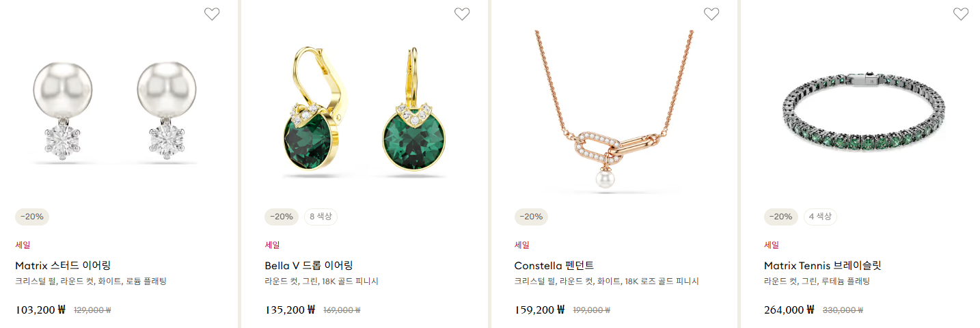The image size is (980, 328).
Task: Wishlist the Matrix Tennis bracelet heart
Action: (x=961, y=14)
